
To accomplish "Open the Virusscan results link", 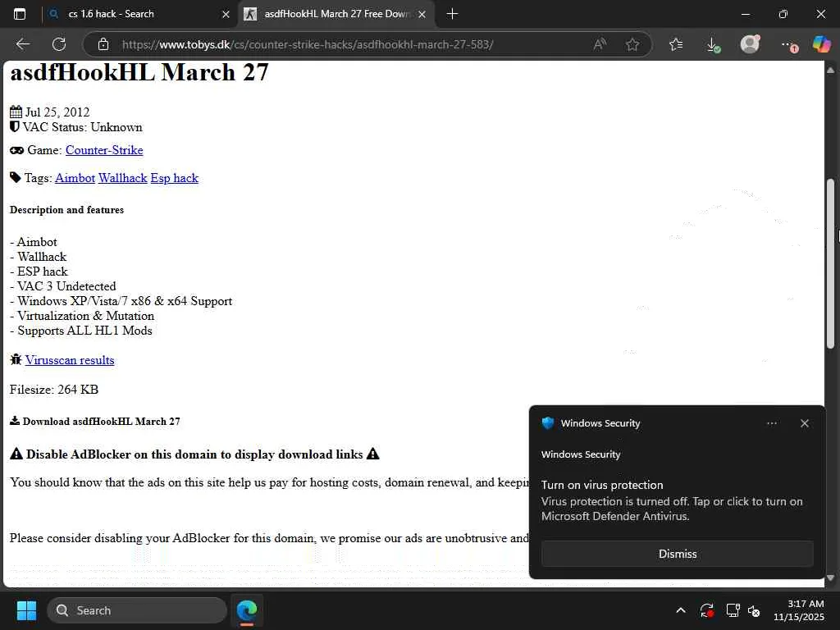I will (70, 360).
